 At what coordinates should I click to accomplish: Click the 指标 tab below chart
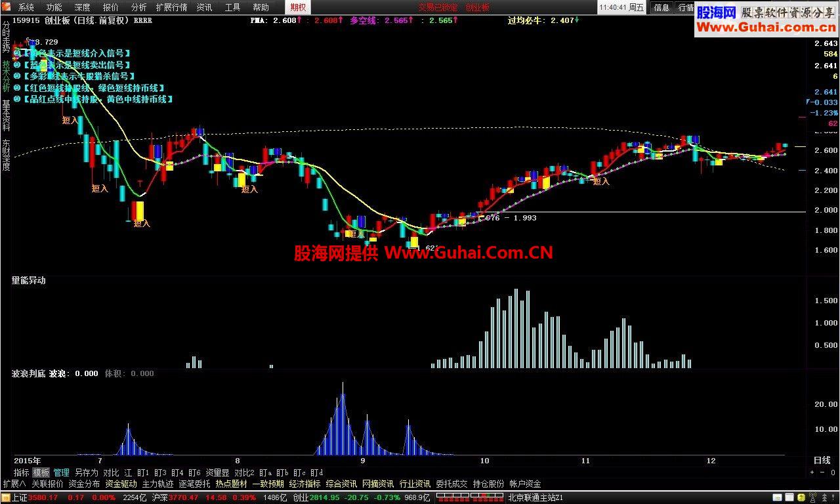point(21,472)
